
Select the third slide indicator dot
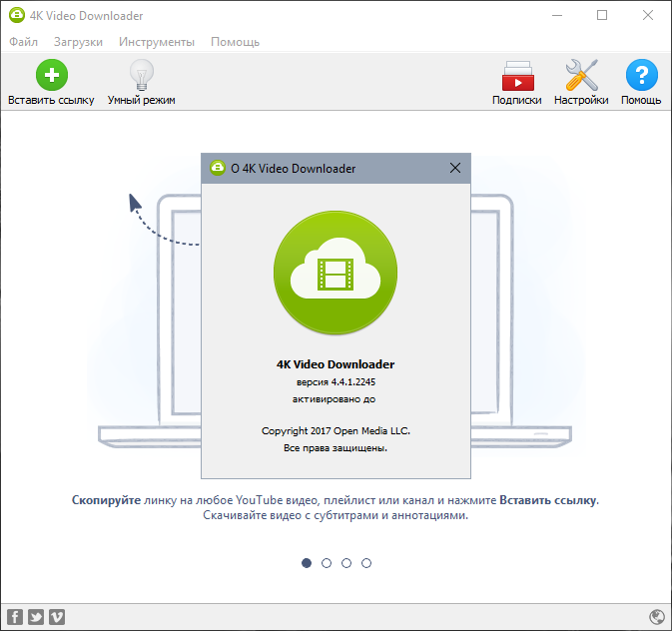click(346, 563)
